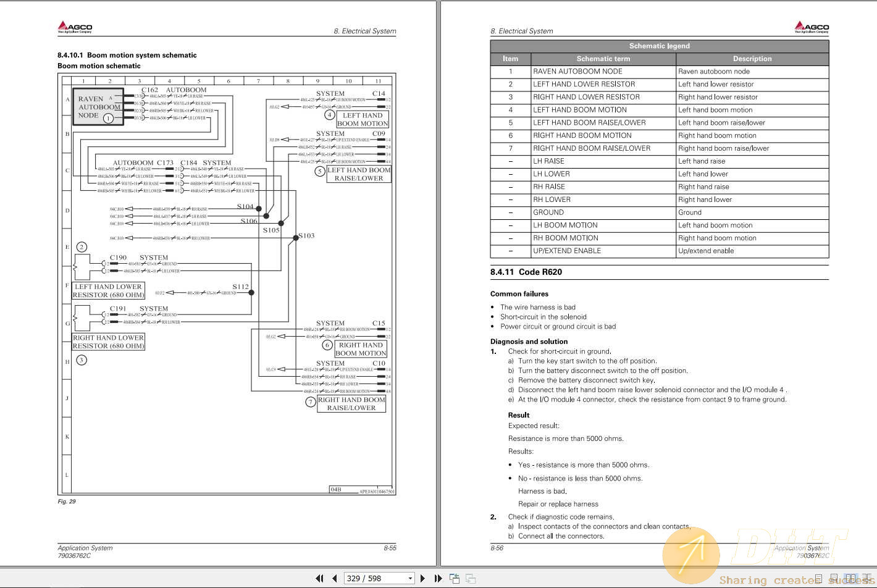This screenshot has width=877, height=588.
Task: Switch to single page view
Action: click(818, 578)
